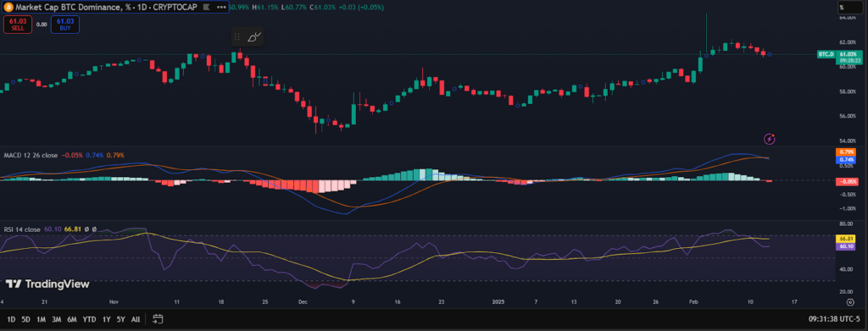
Task: Click the H61.15% high value in the header
Action: (x=265, y=7)
